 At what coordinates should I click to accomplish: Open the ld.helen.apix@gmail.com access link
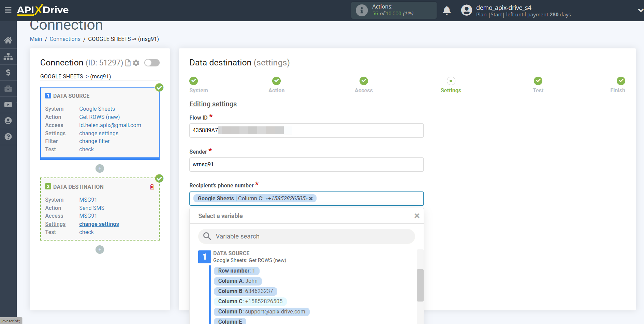point(110,125)
